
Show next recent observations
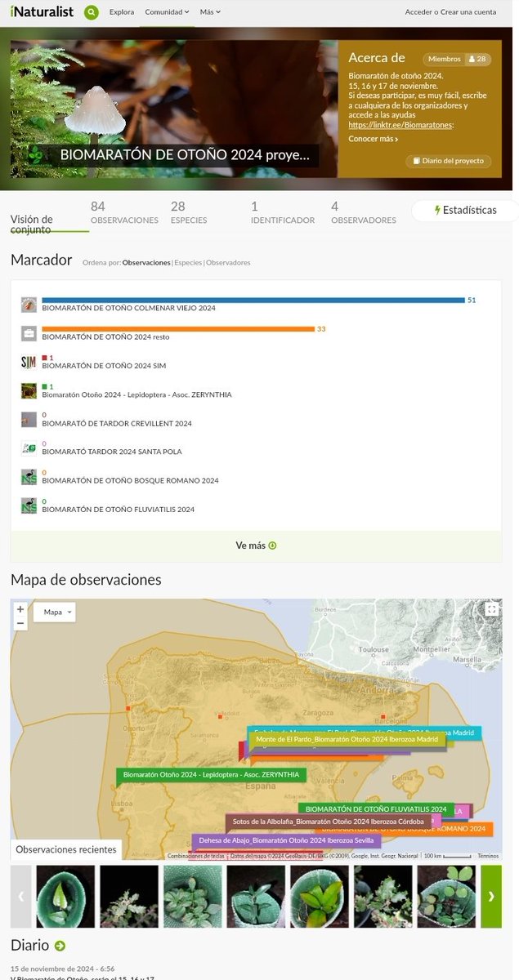pos(491,896)
